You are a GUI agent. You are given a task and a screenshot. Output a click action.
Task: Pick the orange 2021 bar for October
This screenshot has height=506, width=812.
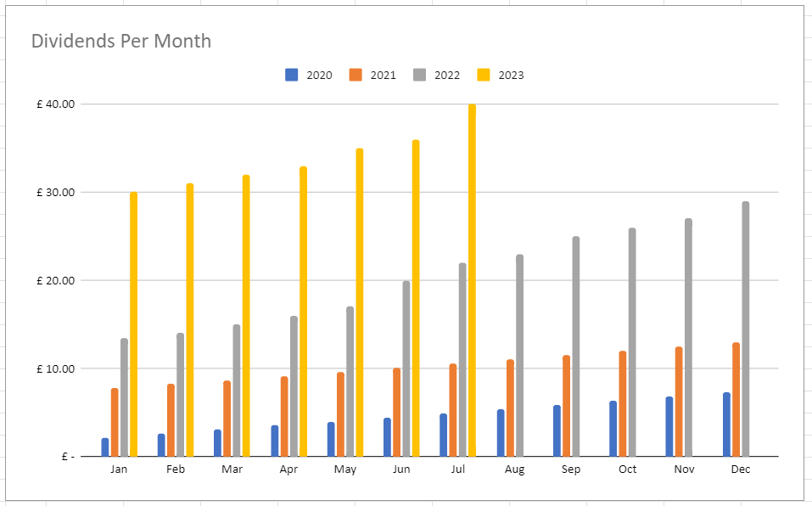tap(623, 404)
